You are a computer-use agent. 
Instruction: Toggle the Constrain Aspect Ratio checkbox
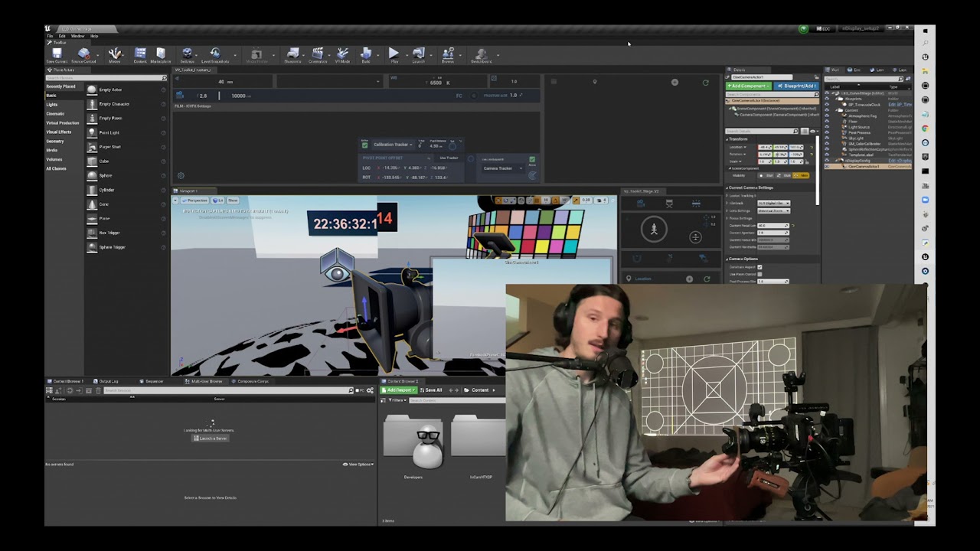click(759, 267)
